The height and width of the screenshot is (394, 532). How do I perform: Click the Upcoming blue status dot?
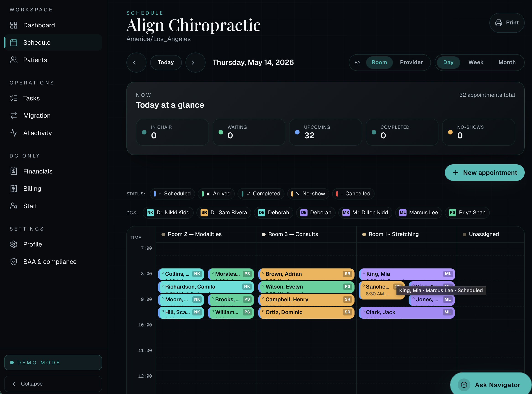point(297,132)
